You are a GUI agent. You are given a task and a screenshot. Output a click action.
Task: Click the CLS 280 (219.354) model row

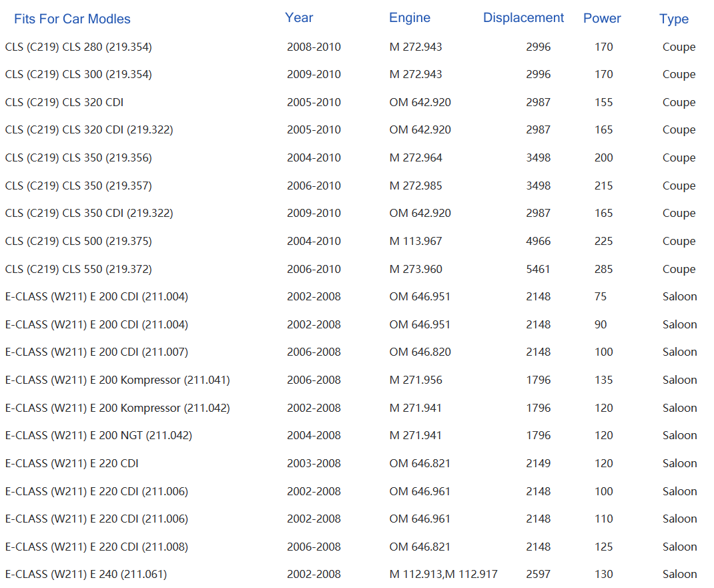coord(78,47)
